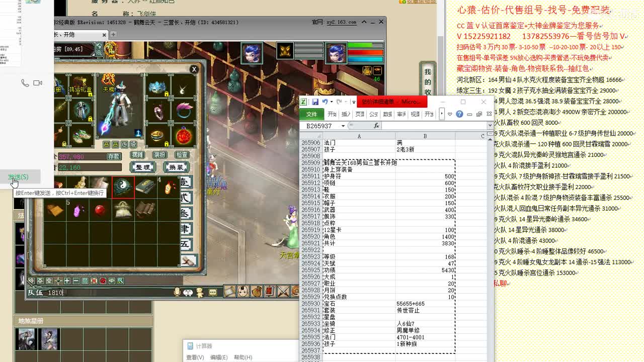Image resolution: width=644 pixels, height=362 pixels.
Task: Select column A header in Excel
Action: (359, 136)
